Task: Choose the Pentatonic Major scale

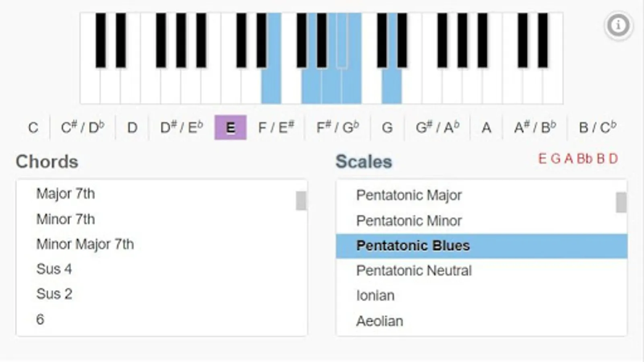Action: 409,195
